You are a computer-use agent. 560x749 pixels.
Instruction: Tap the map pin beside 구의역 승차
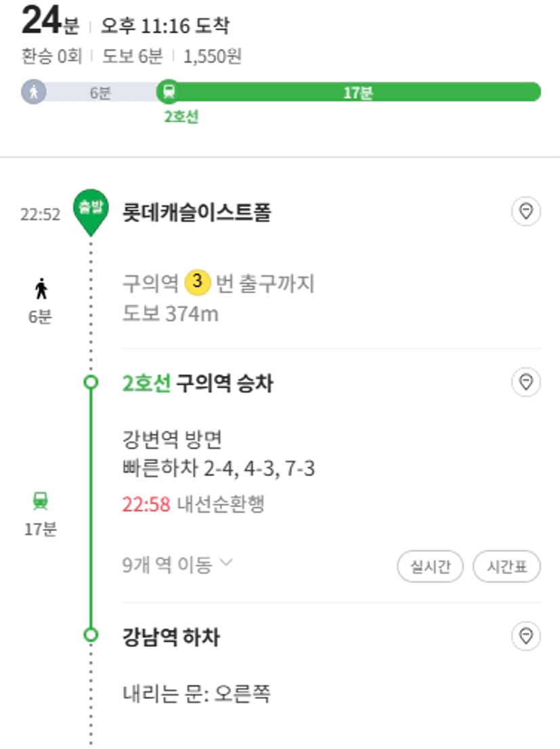[526, 382]
